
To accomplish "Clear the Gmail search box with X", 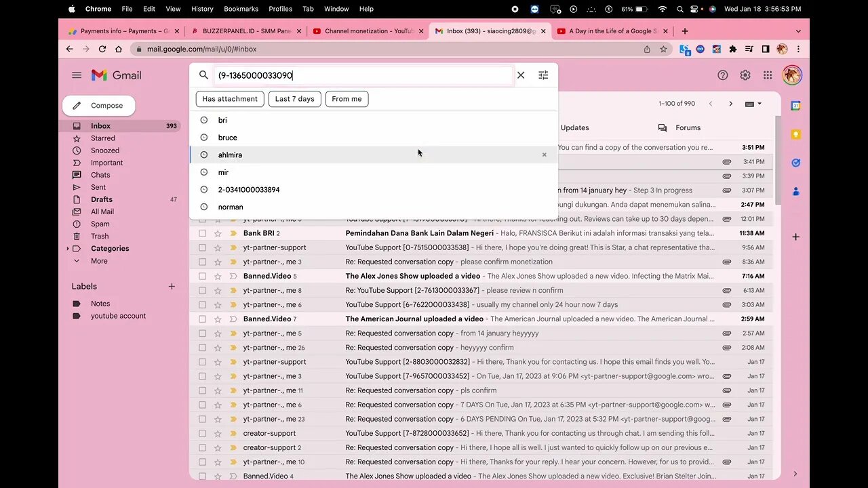I will (x=521, y=75).
